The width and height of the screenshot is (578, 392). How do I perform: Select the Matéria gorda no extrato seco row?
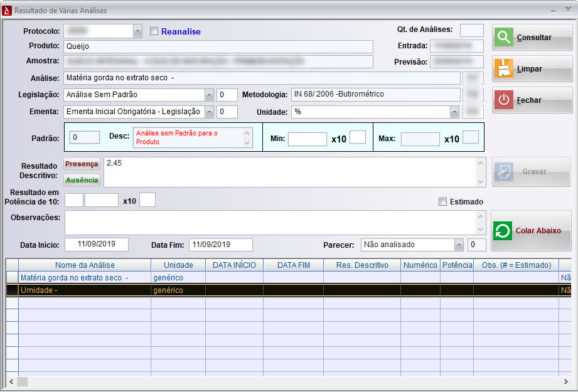tap(289, 278)
